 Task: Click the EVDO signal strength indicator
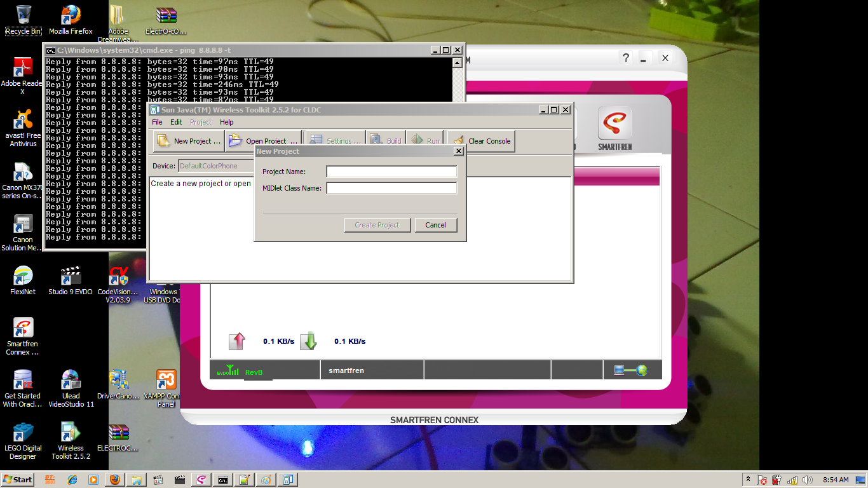(x=228, y=370)
